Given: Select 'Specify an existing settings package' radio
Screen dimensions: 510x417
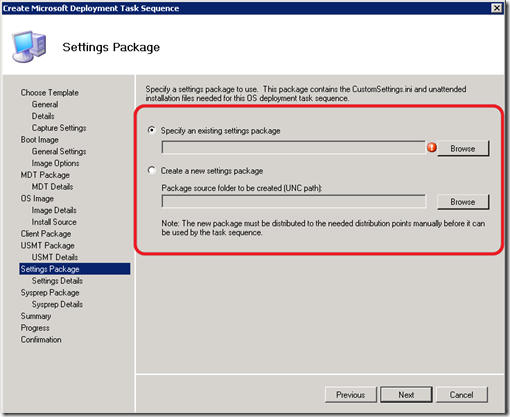Looking at the screenshot, I should coord(152,130).
